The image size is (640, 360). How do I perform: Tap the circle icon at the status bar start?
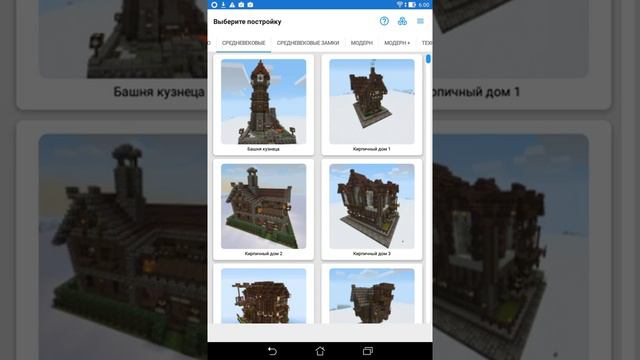(214, 4)
